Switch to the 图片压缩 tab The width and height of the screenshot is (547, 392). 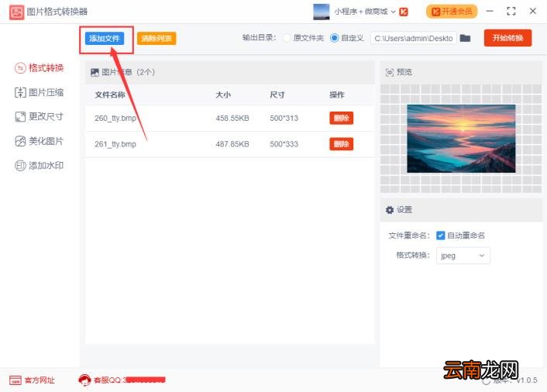click(x=39, y=92)
